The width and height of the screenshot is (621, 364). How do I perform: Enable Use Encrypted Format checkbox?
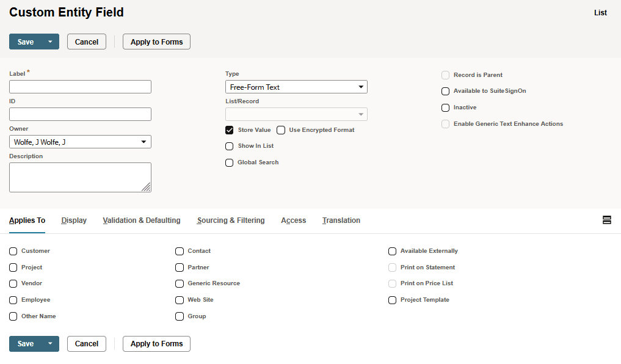point(281,130)
